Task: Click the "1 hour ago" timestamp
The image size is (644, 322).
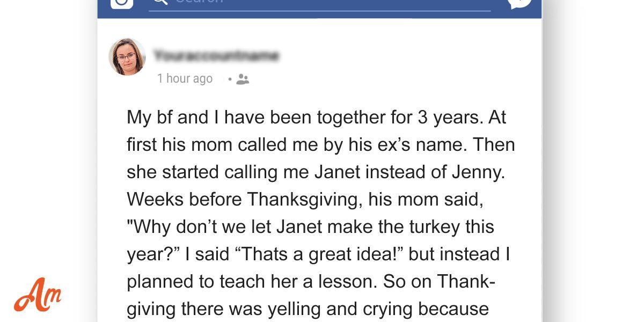Action: click(185, 79)
